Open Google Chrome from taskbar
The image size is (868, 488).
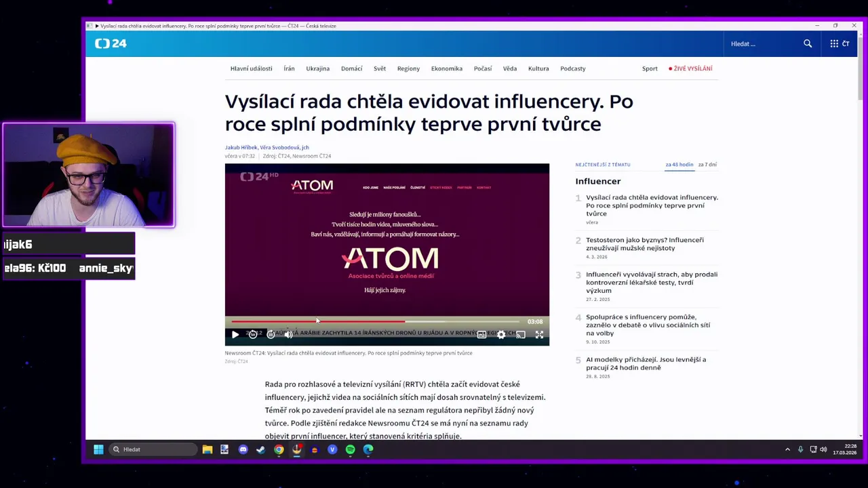point(279,449)
